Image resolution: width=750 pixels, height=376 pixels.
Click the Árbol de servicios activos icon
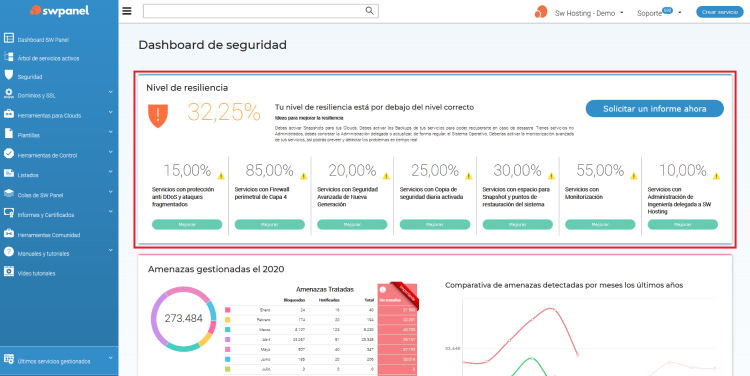tap(9, 56)
